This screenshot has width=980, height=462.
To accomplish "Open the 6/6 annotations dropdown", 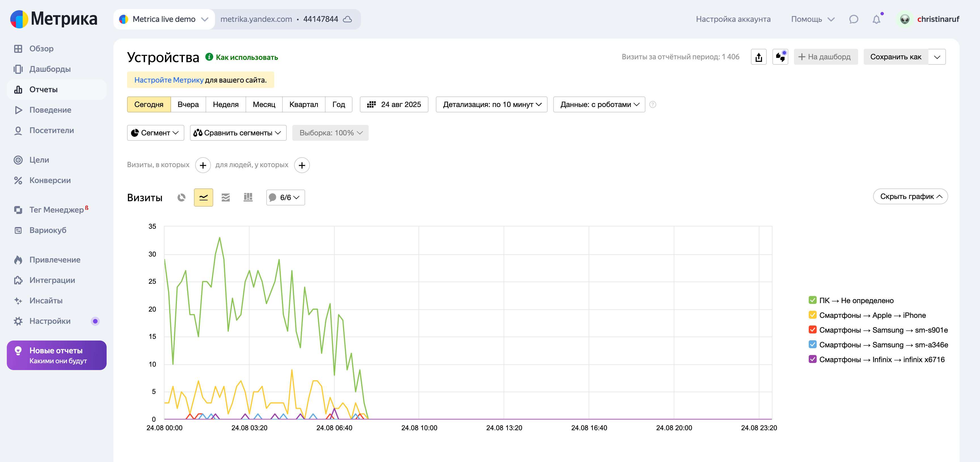I will [x=285, y=198].
